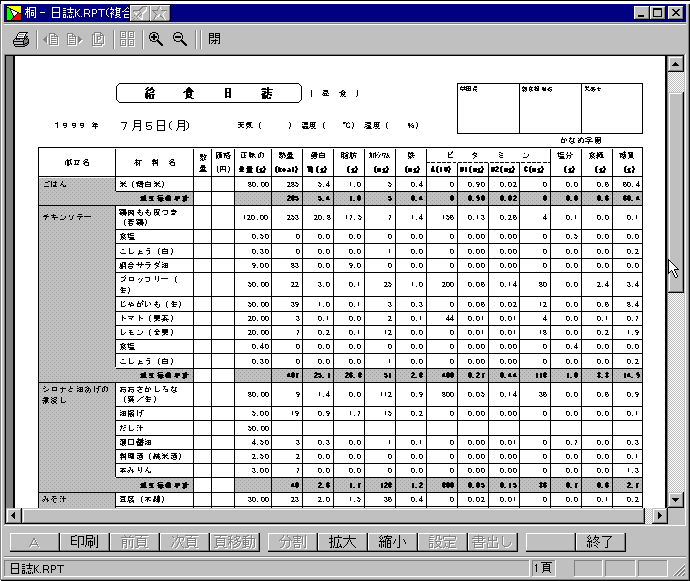Click the zoom in magnifier icon
The width and height of the screenshot is (690, 581).
[156, 40]
